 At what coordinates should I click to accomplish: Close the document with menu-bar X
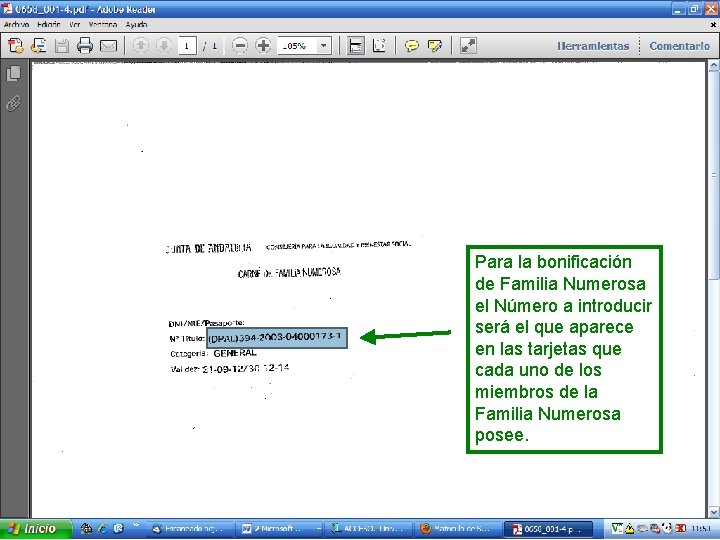(x=714, y=25)
